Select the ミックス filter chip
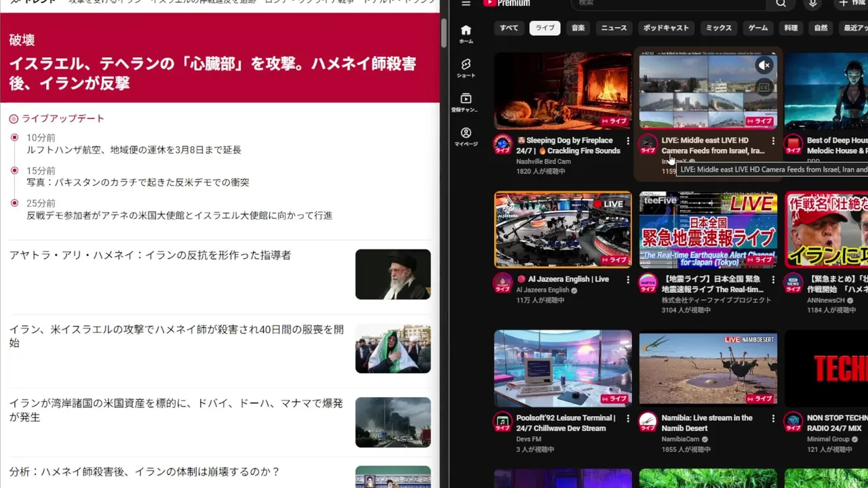The height and width of the screenshot is (488, 868). pos(719,28)
